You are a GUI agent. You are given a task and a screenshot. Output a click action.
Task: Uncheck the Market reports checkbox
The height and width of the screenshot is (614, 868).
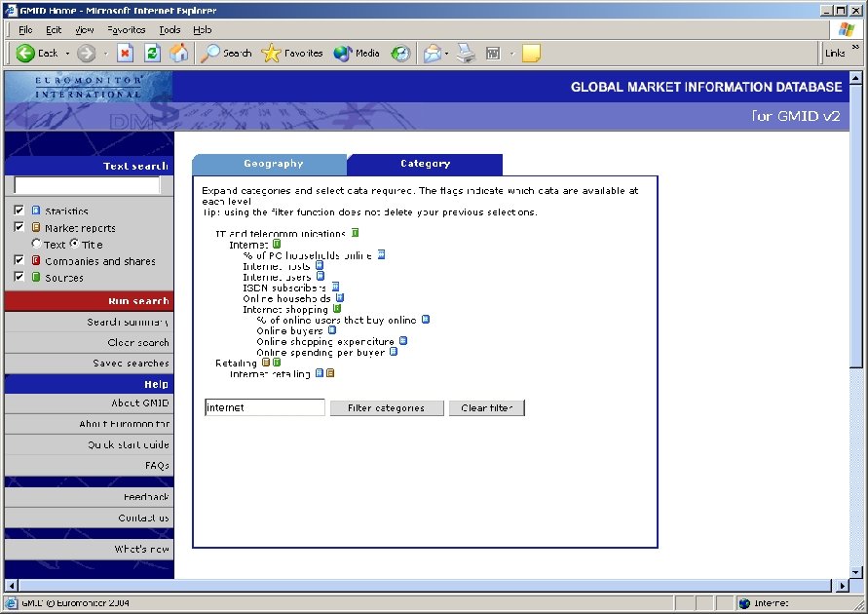coord(19,228)
